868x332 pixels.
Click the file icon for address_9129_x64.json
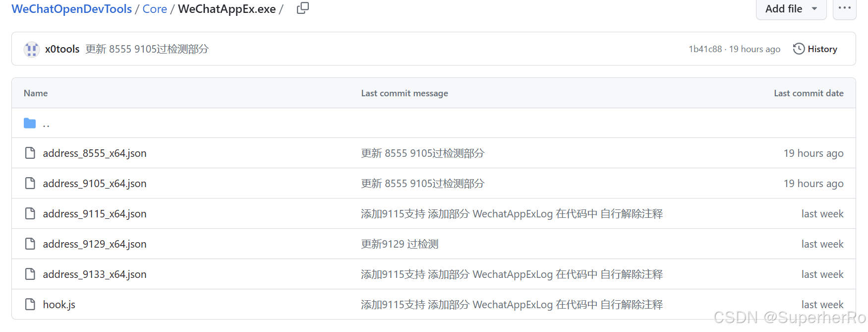(x=30, y=244)
